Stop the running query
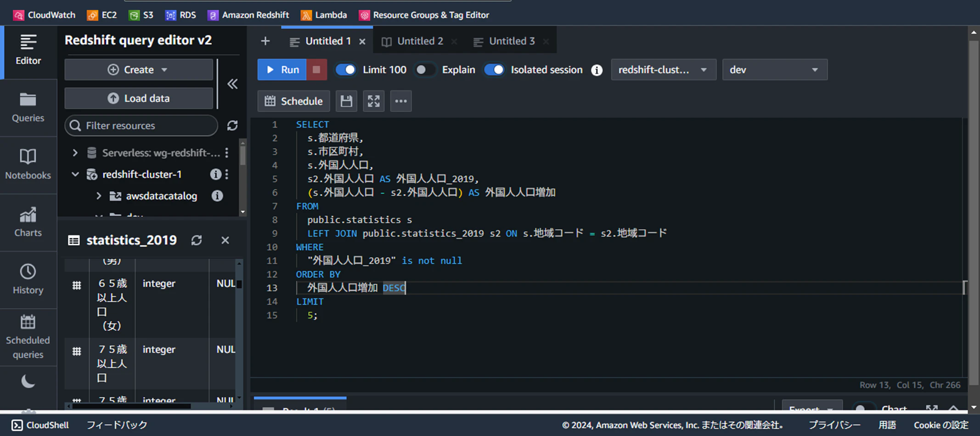Viewport: 980px width, 436px height. point(316,70)
